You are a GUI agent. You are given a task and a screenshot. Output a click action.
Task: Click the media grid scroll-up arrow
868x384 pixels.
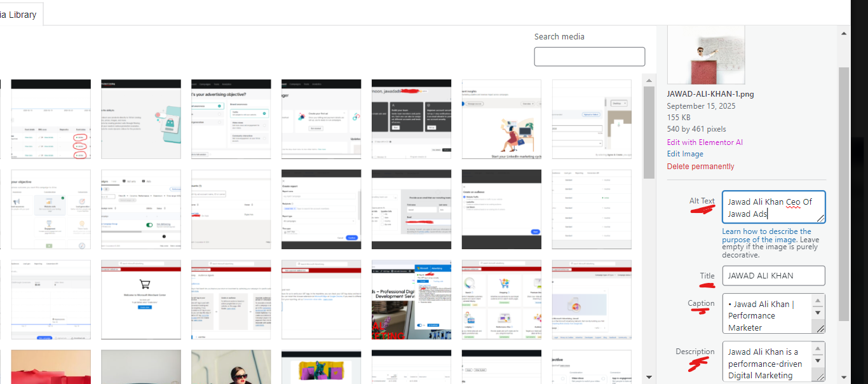648,80
